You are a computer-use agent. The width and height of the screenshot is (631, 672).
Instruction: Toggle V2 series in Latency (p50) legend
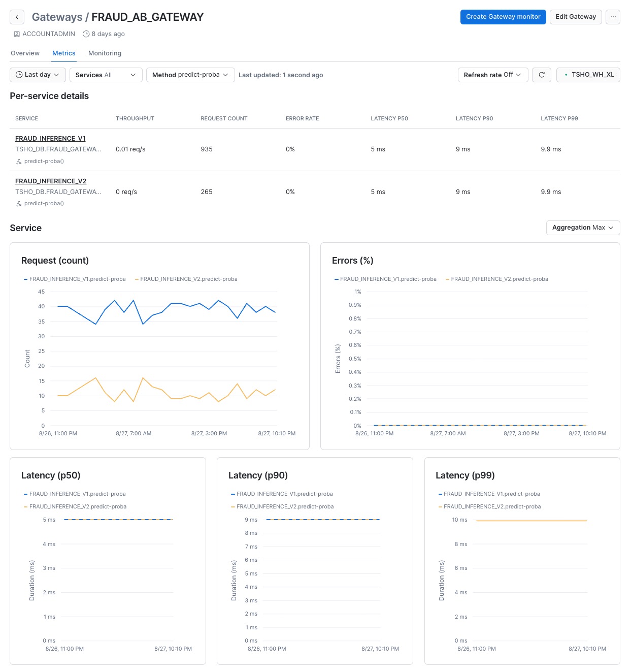coord(75,506)
